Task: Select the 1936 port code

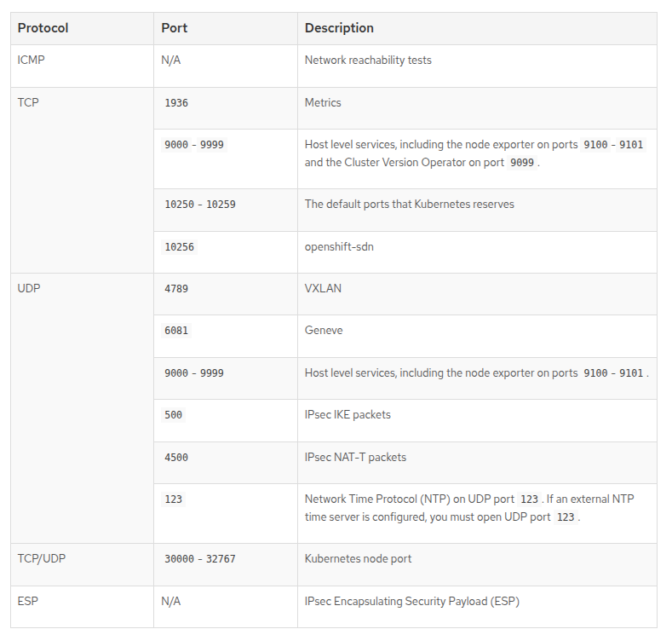Action: click(176, 103)
